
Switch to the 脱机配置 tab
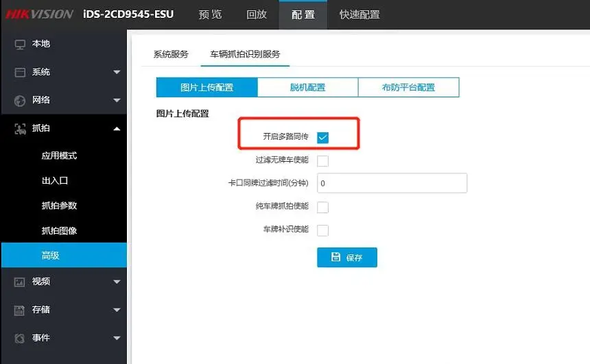pyautogui.click(x=307, y=88)
